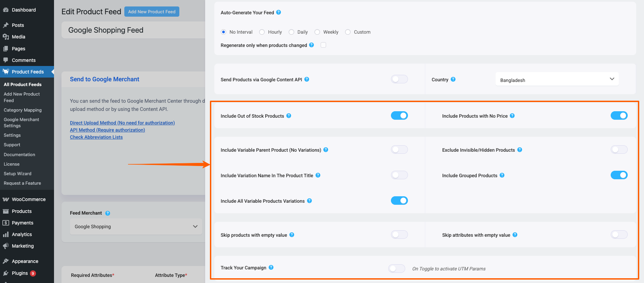Go to Category Mapping submenu item
644x283 pixels.
tap(23, 110)
